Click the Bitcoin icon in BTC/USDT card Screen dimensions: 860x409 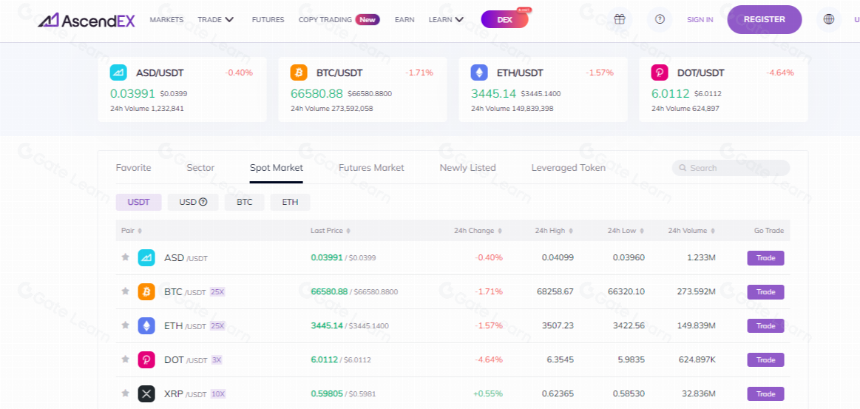pyautogui.click(x=299, y=73)
